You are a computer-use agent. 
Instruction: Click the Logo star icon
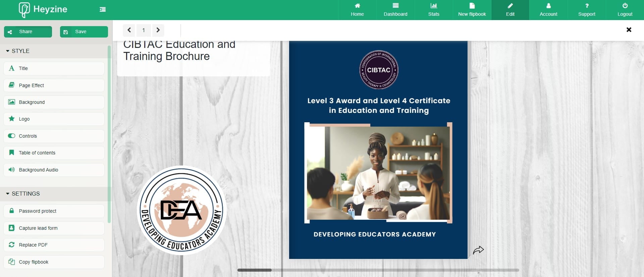pyautogui.click(x=12, y=119)
